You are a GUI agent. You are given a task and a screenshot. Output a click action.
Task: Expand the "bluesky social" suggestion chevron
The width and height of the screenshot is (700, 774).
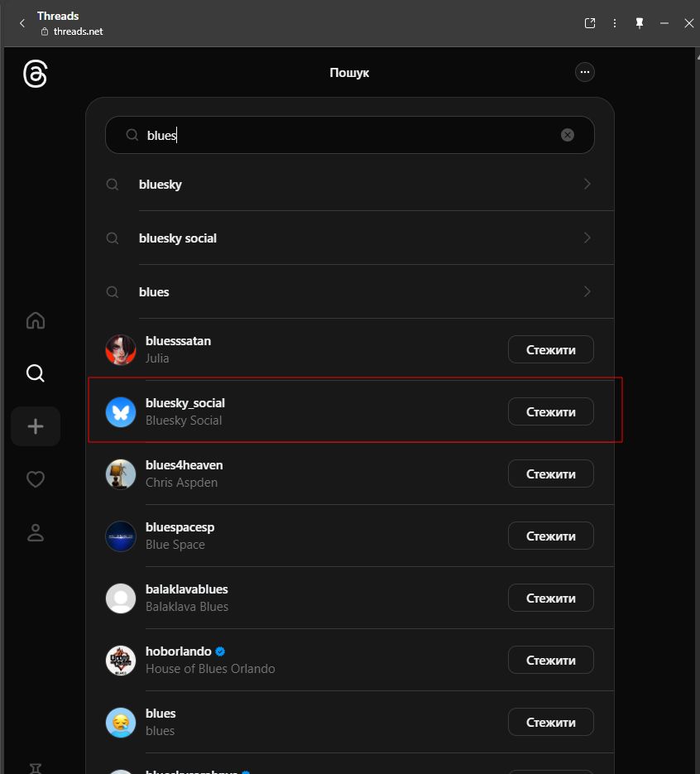click(x=587, y=238)
